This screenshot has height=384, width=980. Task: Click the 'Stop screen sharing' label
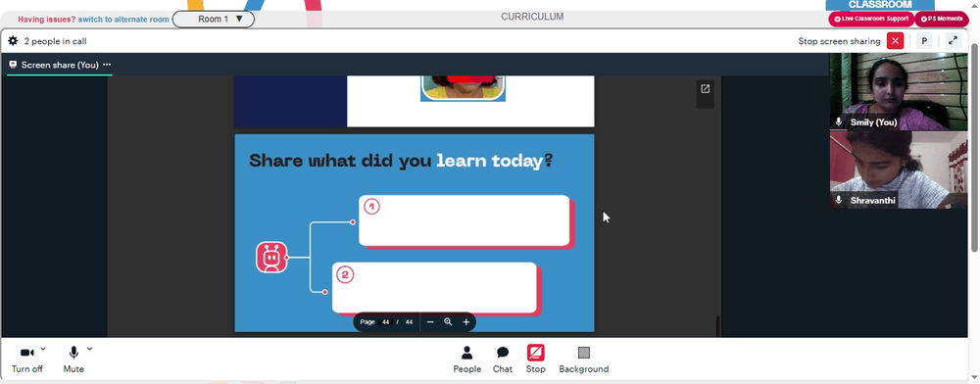839,41
